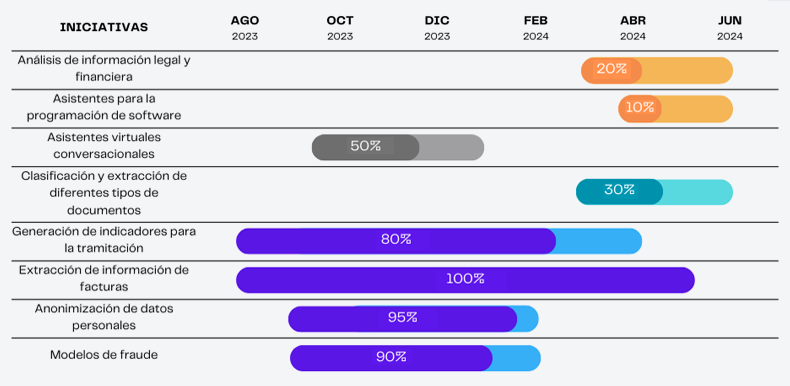Select the 90% Modelos de fraude bar
This screenshot has height=386, width=790.
pos(415,358)
